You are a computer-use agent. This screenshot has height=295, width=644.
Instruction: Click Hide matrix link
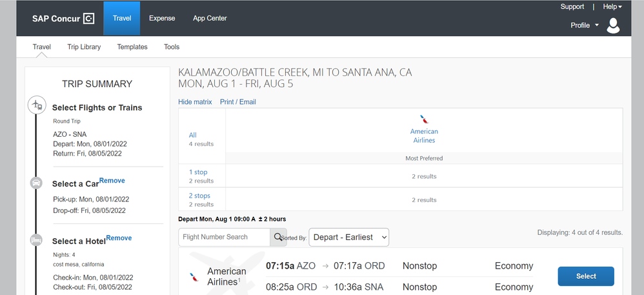tap(195, 102)
